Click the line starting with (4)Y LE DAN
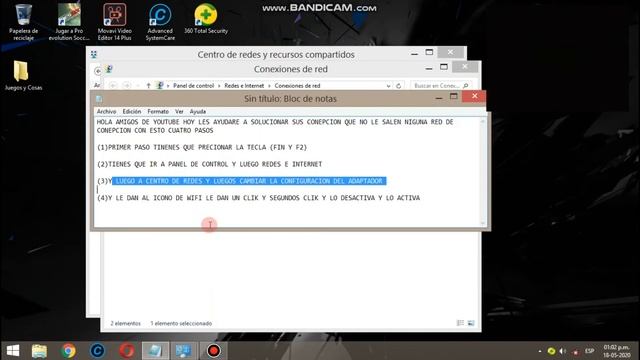This screenshot has height=360, width=640. tap(258, 198)
